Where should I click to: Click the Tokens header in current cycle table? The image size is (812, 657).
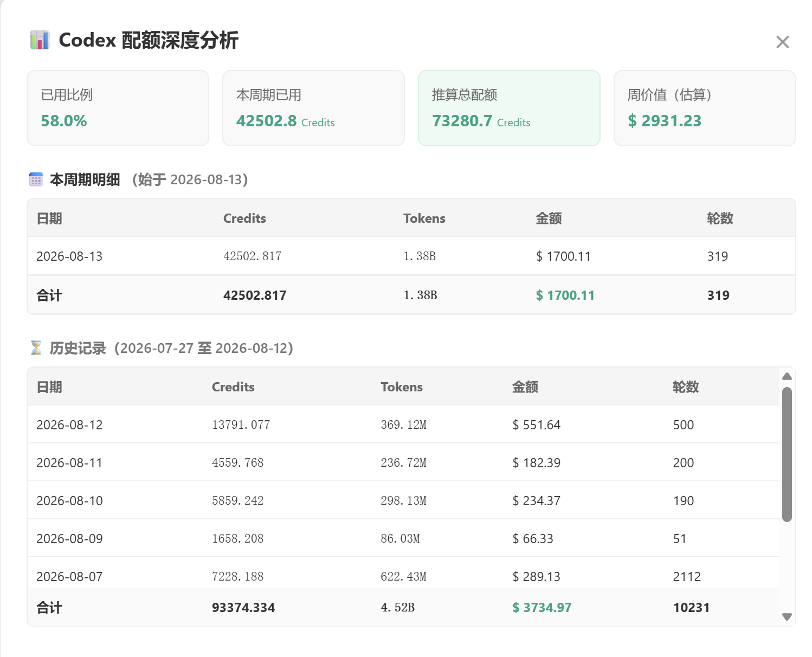click(424, 218)
